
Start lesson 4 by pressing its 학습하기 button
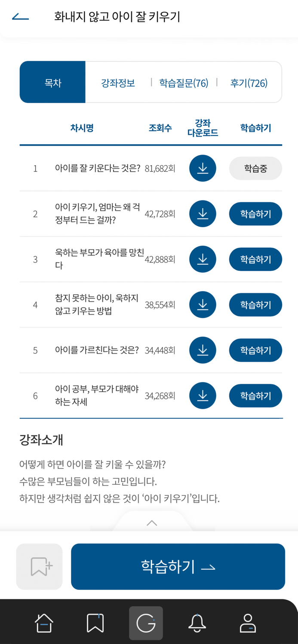(x=255, y=305)
